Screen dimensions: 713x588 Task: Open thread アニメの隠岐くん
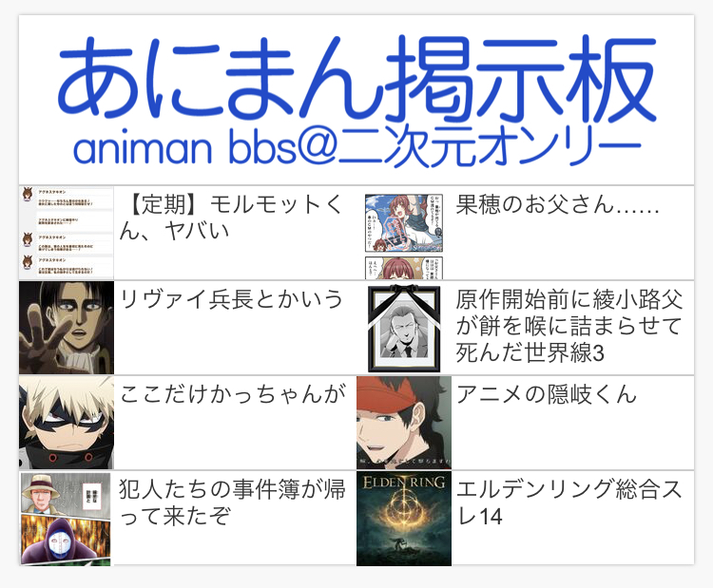546,394
